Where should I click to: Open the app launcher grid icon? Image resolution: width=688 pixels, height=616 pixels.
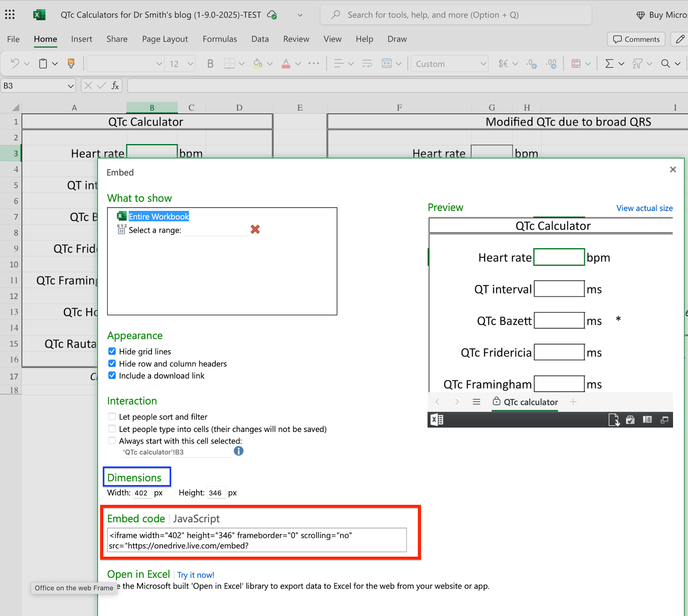pyautogui.click(x=10, y=15)
